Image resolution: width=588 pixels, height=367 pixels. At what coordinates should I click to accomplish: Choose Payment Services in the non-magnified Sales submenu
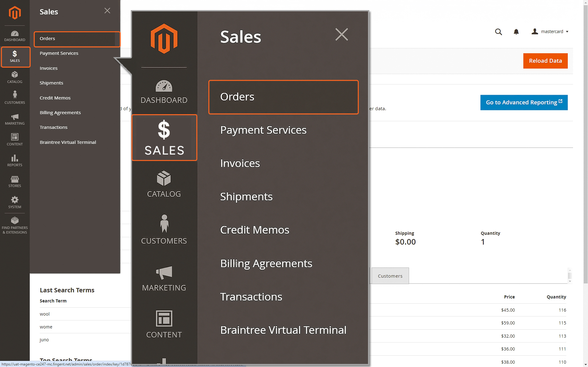coord(59,53)
